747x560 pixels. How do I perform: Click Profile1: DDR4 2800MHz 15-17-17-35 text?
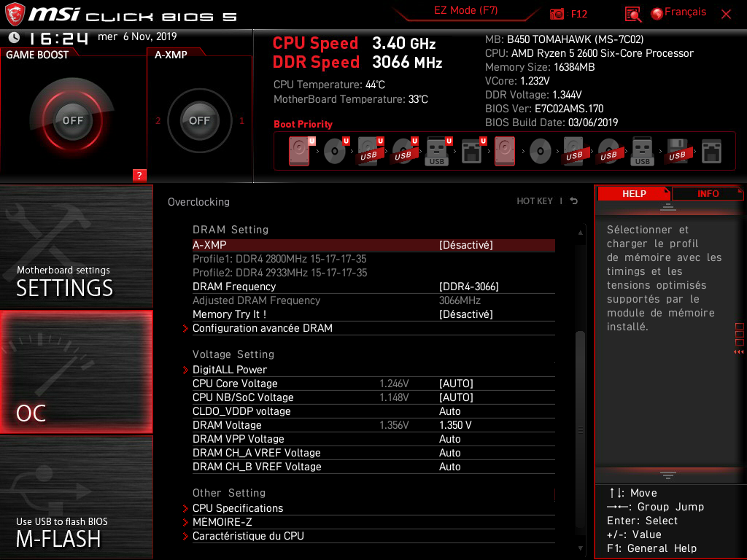[279, 259]
